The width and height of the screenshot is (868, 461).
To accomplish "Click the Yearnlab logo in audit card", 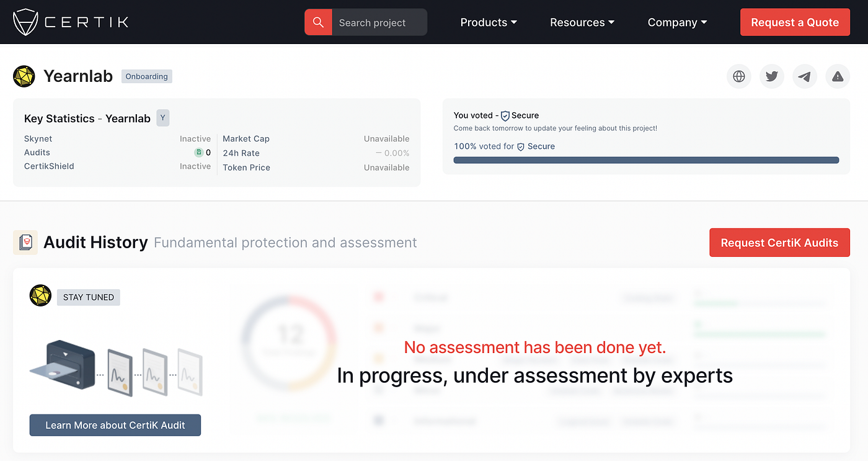I will coord(40,295).
